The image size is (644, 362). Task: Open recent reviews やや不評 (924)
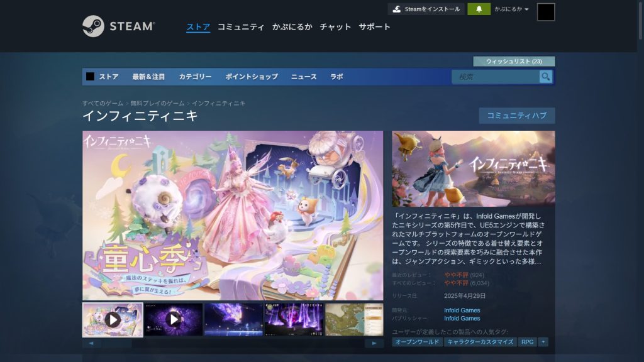[x=464, y=275]
